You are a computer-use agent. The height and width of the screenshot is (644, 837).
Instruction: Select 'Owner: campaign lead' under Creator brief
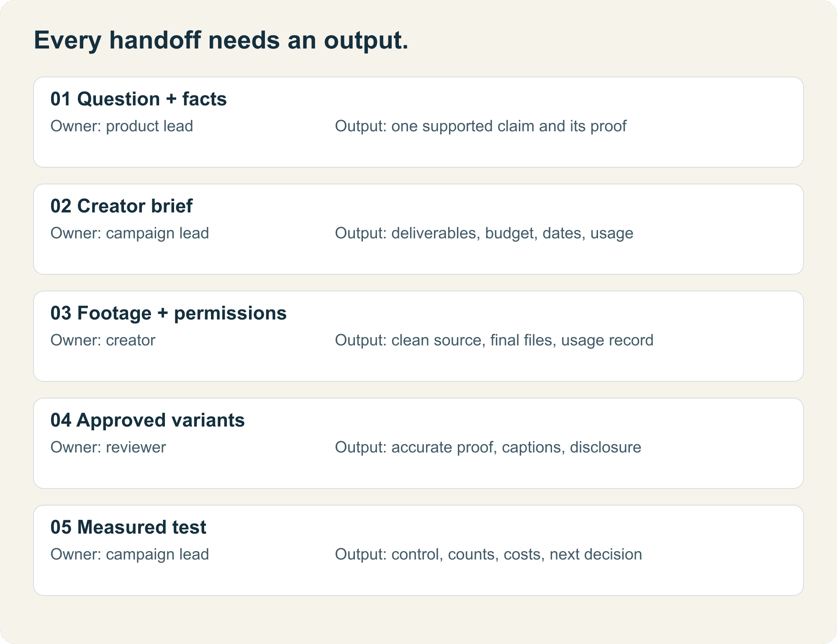point(130,233)
